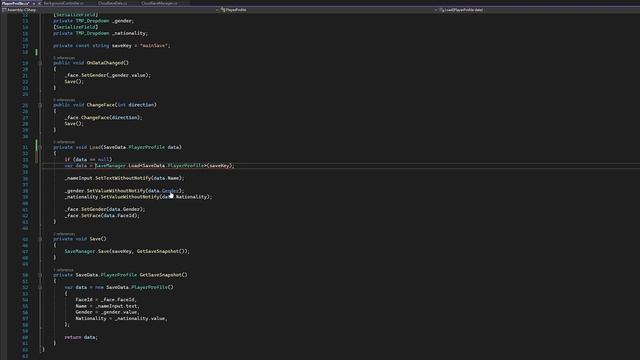
Task: Open the CloudSaveManager.cs tab
Action: pos(159,3)
